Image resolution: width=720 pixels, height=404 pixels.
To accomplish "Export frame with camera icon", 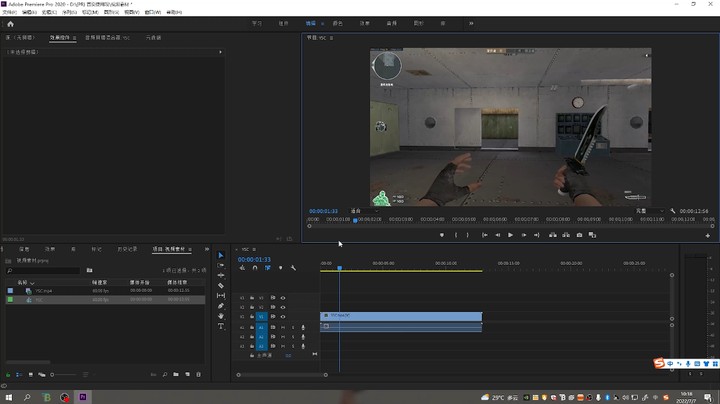I will pos(579,235).
